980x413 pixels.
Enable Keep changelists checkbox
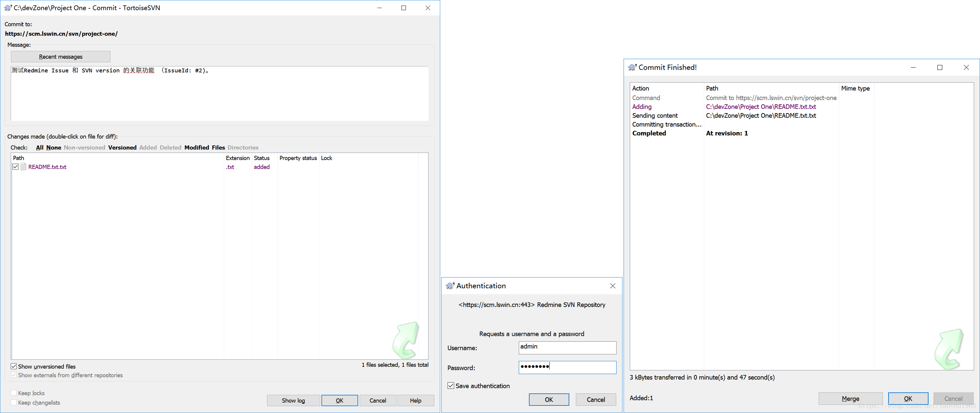pyautogui.click(x=14, y=402)
